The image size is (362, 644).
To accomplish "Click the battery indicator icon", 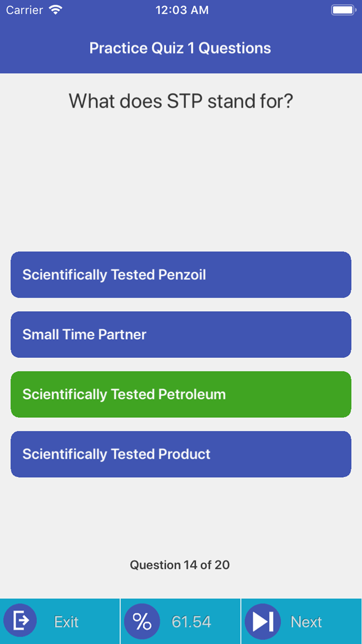I will 342,10.
